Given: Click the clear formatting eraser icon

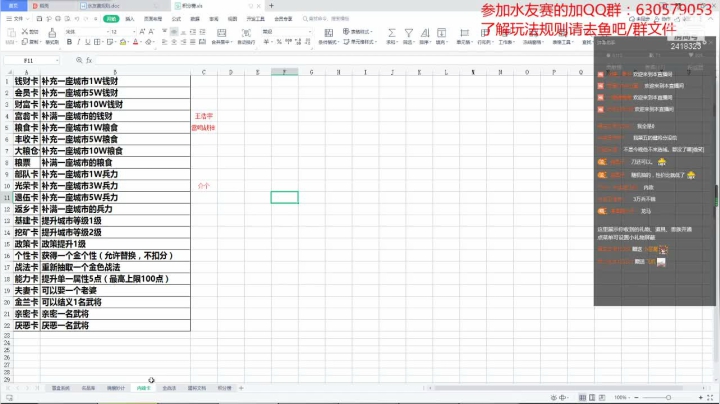Looking at the screenshot, I should pyautogui.click(x=148, y=42).
